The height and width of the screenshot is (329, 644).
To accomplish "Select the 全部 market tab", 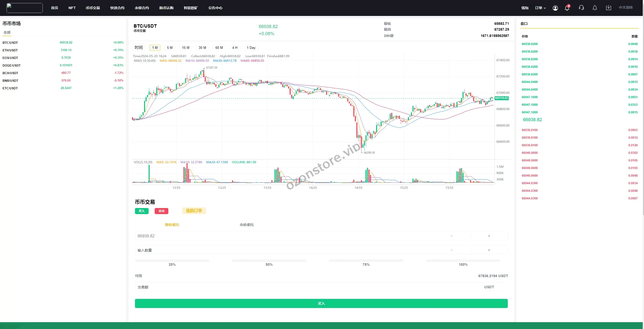I will [7, 32].
